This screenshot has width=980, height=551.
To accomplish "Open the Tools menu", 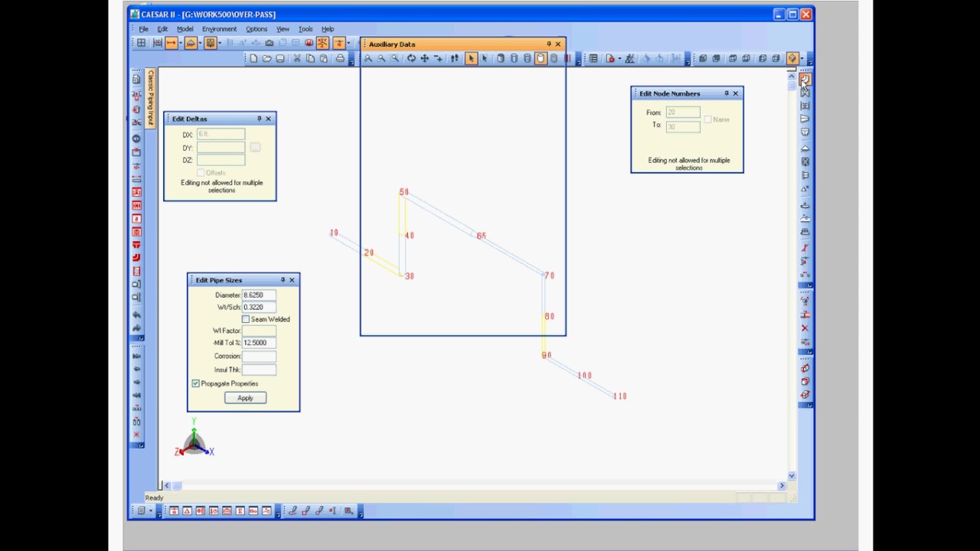I will point(305,29).
